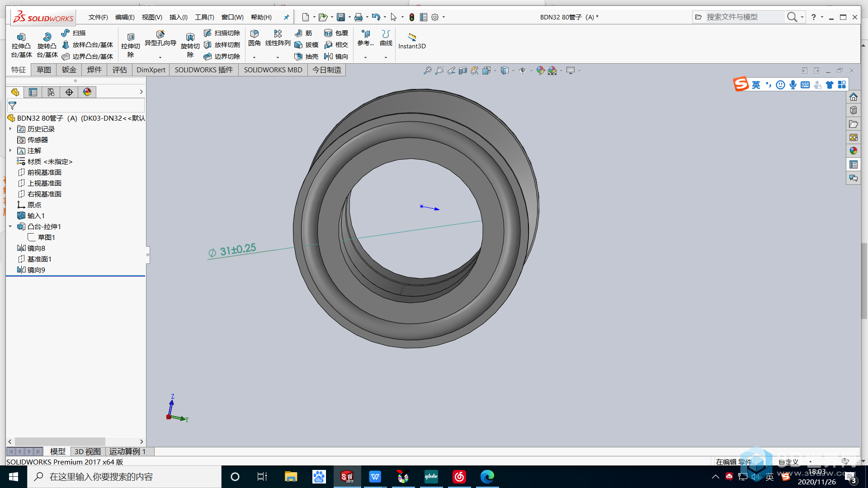Click the Lofted Boss/Base (放样凸台/基体) tool
Image resolution: width=868 pixels, height=488 pixels.
(87, 45)
